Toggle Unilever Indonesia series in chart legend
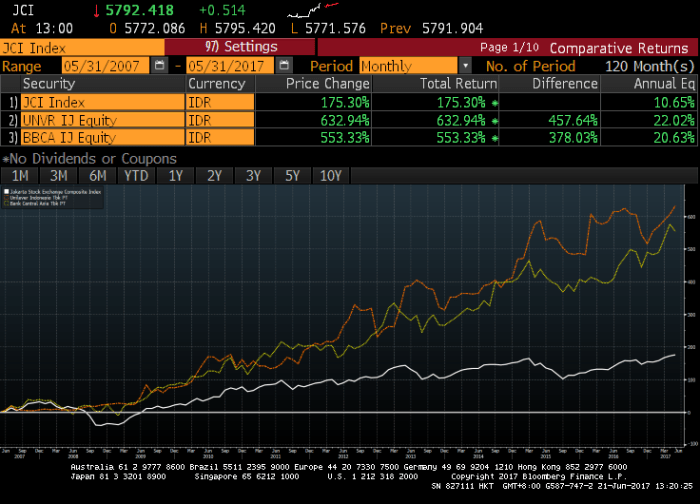700x504 pixels. (6, 196)
